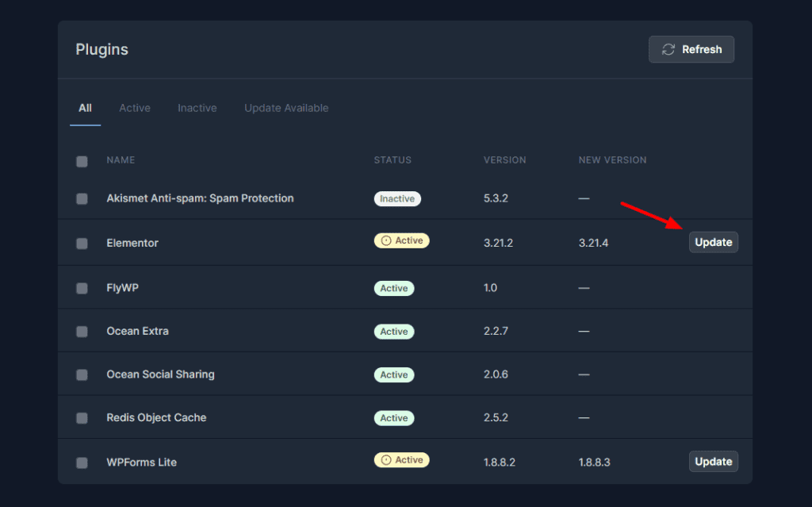Click the Elementor plugin name
Image resolution: width=812 pixels, height=507 pixels.
pyautogui.click(x=132, y=243)
